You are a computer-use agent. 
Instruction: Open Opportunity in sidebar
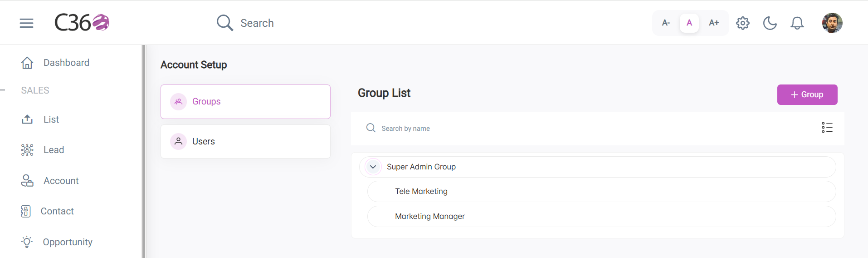click(x=68, y=242)
